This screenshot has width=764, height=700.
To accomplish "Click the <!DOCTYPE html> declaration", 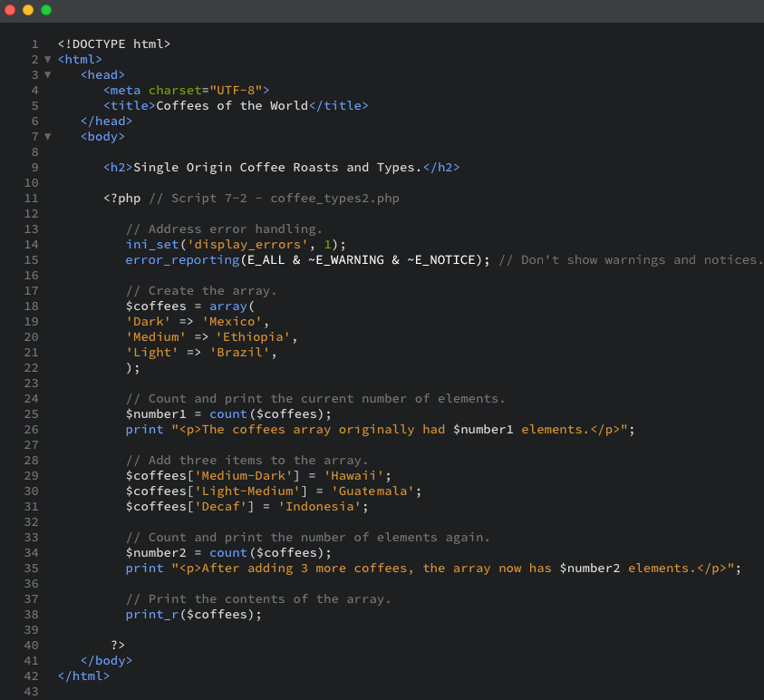I will pyautogui.click(x=114, y=44).
